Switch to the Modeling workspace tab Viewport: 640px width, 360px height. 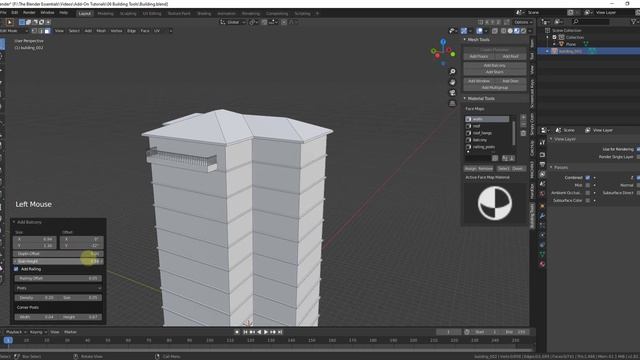click(x=105, y=13)
